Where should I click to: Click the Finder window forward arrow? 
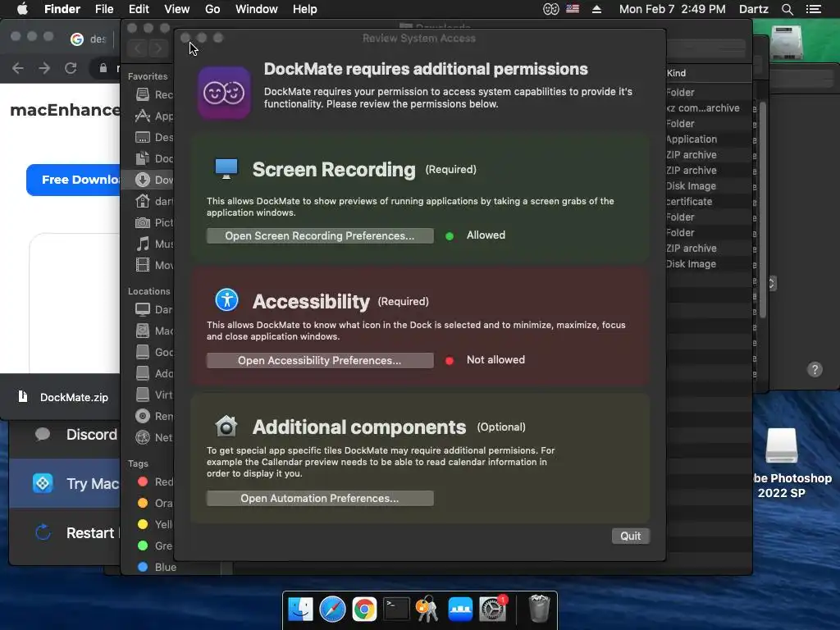tap(158, 48)
